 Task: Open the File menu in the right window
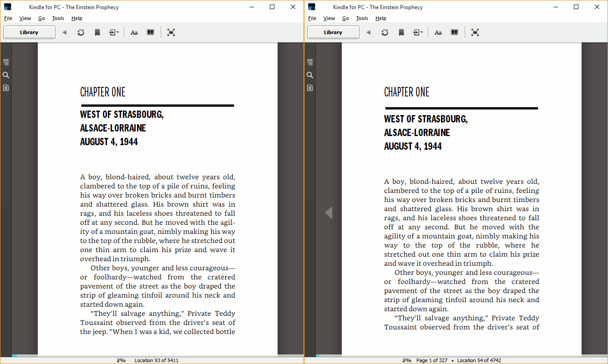312,18
